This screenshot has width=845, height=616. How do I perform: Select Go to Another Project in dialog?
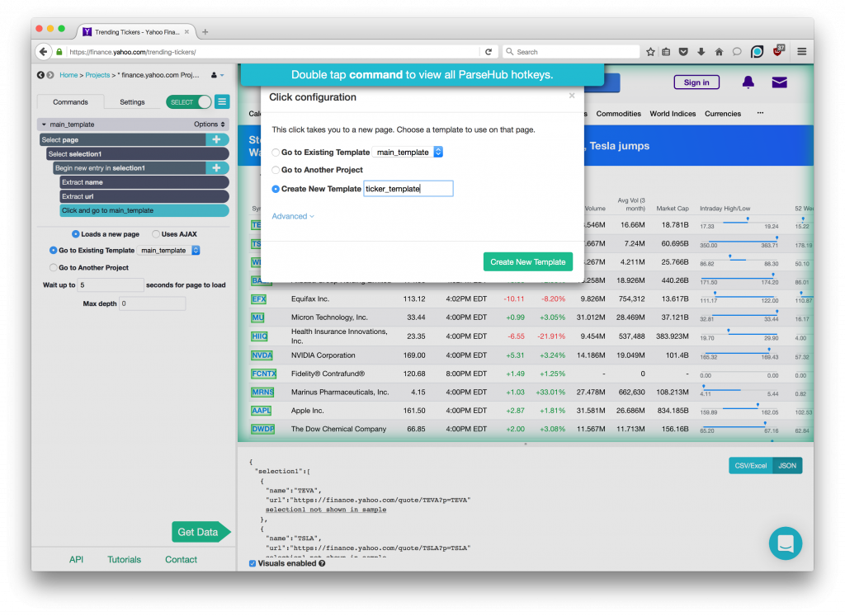[x=276, y=170]
